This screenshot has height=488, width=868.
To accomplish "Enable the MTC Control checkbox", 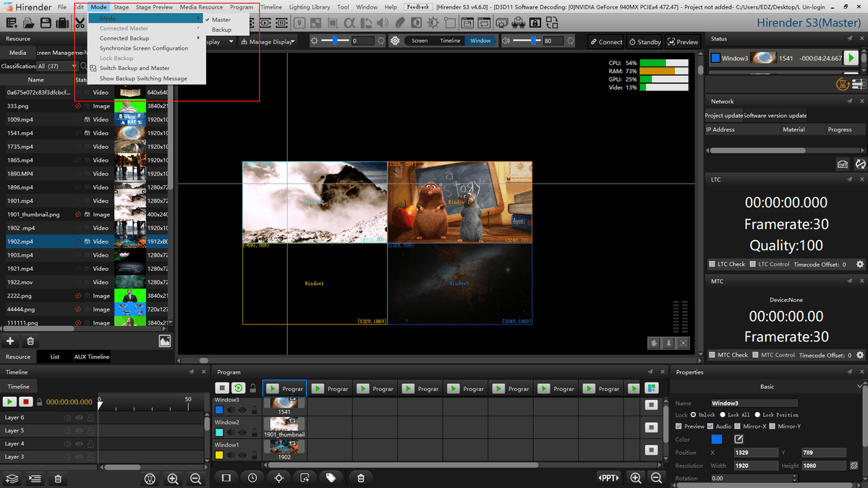I will (756, 355).
